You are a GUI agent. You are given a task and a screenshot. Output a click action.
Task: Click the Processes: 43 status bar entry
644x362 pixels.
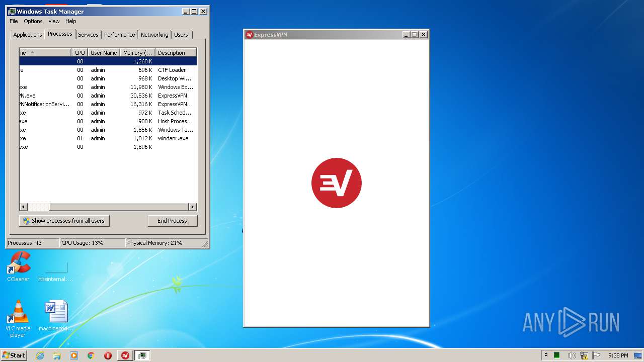tap(33, 243)
